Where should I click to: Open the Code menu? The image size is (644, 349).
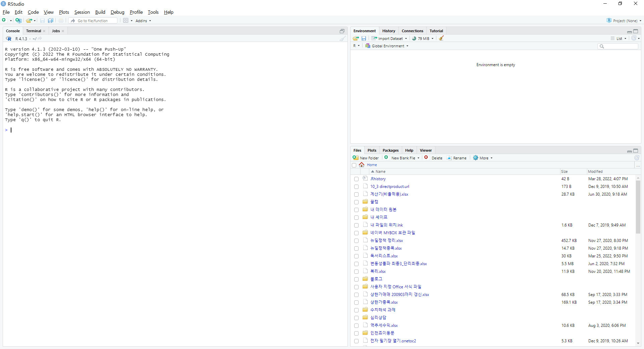click(33, 12)
